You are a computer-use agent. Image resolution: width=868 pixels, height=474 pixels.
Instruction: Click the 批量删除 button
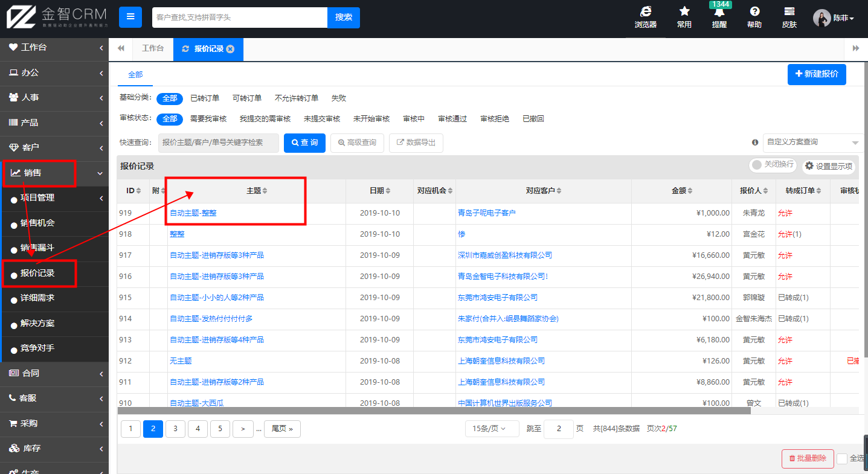tap(808, 459)
